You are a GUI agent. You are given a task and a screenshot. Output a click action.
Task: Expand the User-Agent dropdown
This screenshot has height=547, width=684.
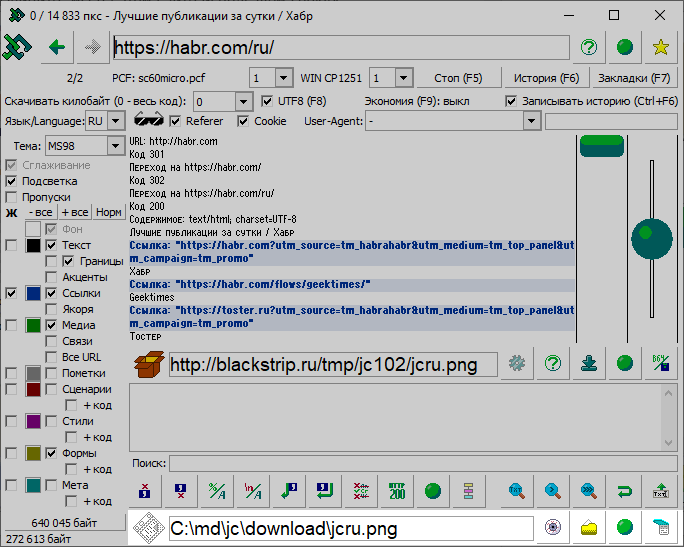point(531,121)
